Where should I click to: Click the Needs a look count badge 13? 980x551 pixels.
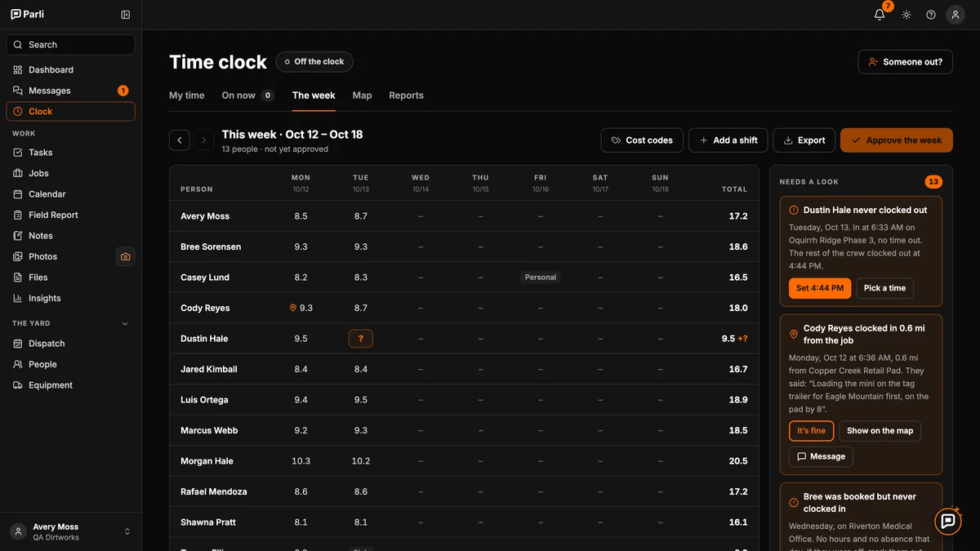point(933,182)
